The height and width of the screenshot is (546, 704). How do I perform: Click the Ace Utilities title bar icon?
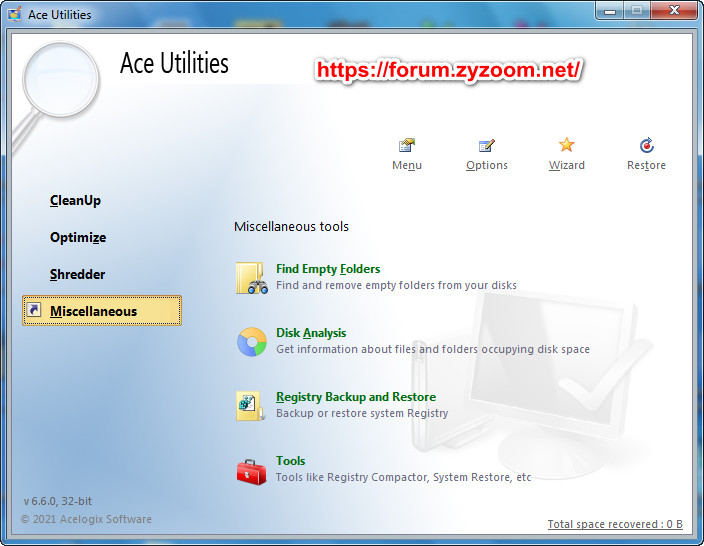pyautogui.click(x=14, y=14)
